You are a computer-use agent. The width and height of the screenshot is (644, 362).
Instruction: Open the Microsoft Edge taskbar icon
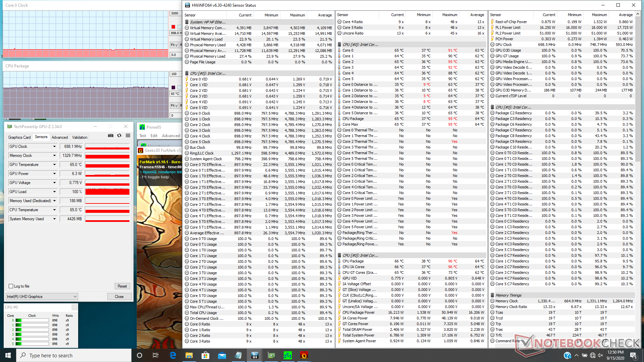coord(173,355)
